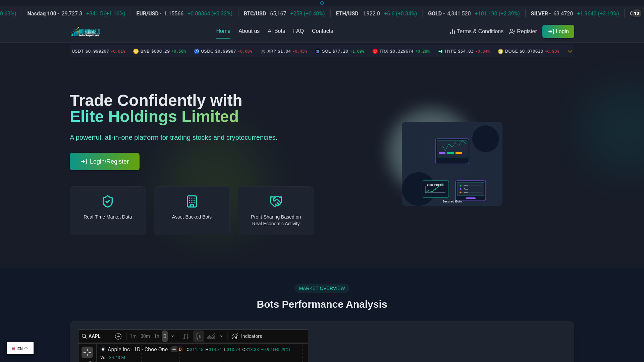Screen dimensions: 644x362
Task: Click the Apple logo in chart legend
Action: coord(103,349)
